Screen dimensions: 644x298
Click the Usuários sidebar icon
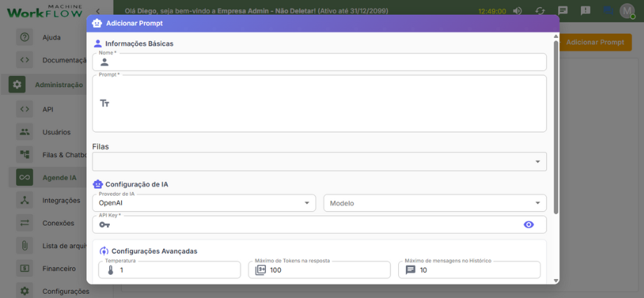click(x=24, y=132)
